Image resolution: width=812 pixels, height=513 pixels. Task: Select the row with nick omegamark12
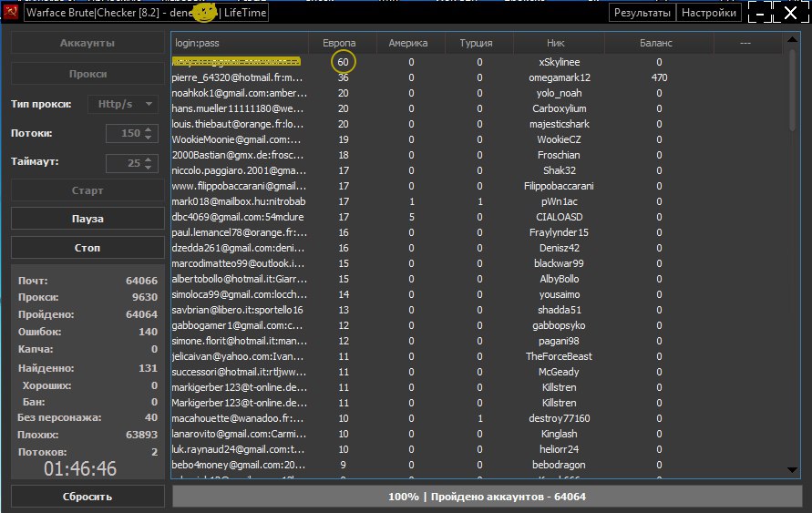(477, 77)
